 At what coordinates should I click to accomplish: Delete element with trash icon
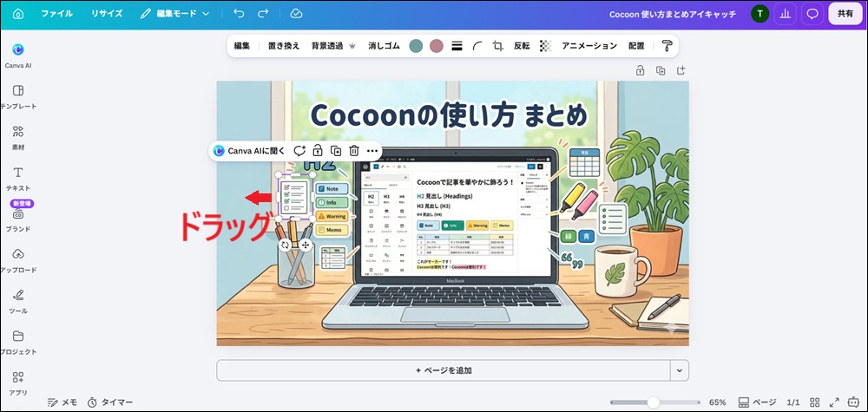coord(354,150)
